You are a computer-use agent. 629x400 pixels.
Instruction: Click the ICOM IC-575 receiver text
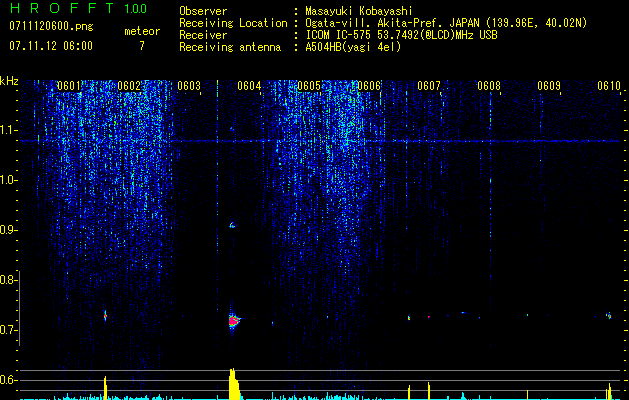401,35
